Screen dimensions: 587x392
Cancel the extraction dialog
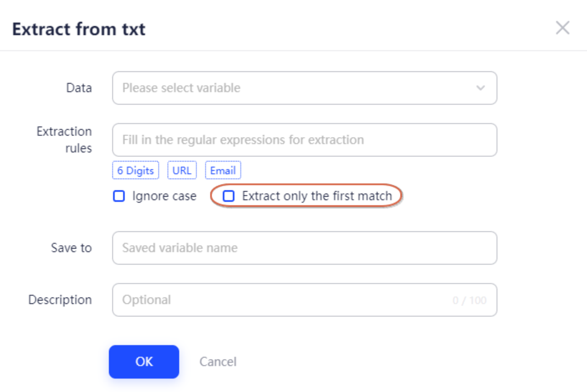(x=218, y=362)
